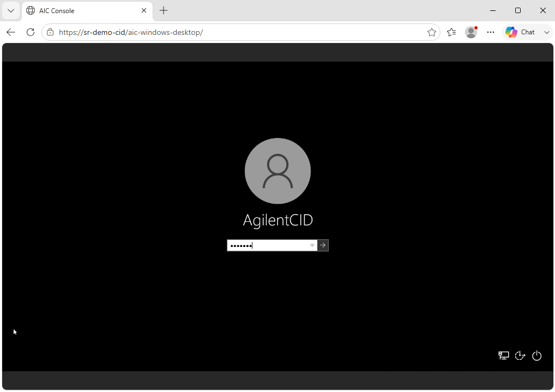555x392 pixels.
Task: Open the Copilot Chat button
Action: [x=520, y=32]
